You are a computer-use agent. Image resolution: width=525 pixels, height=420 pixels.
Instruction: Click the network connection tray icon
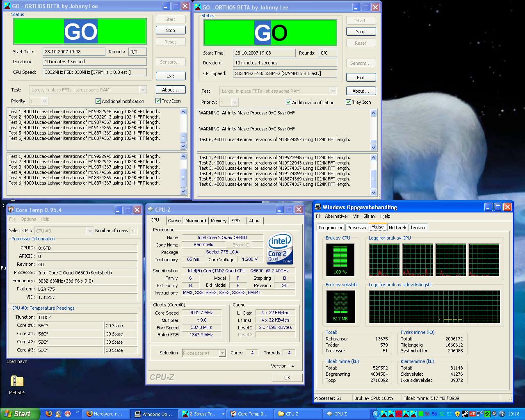[x=479, y=414]
